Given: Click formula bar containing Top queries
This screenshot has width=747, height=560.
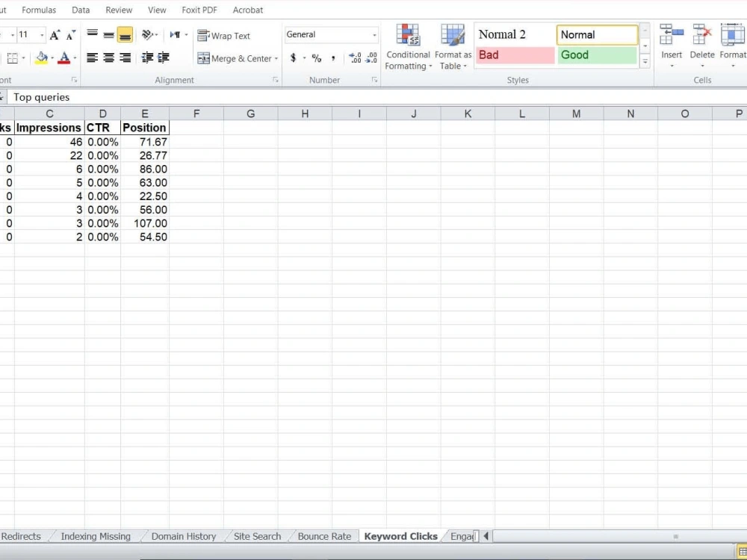Looking at the screenshot, I should click(x=376, y=97).
